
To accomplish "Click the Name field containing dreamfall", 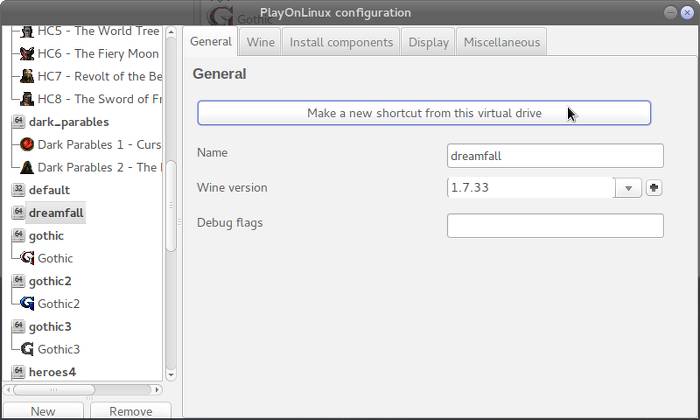I will click(555, 156).
